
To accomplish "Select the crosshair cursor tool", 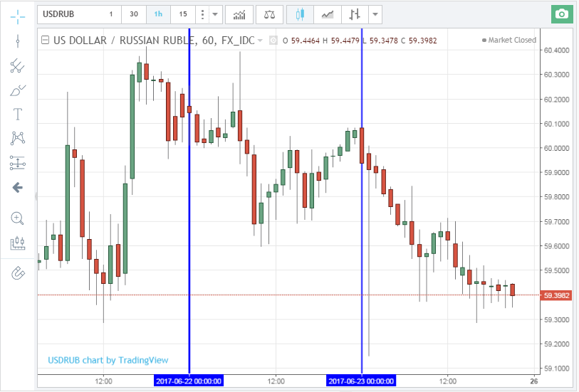I will 18,16.
